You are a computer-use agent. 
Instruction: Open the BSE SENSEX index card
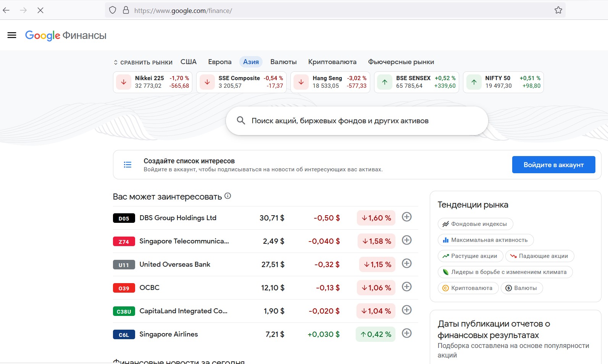coord(416,82)
